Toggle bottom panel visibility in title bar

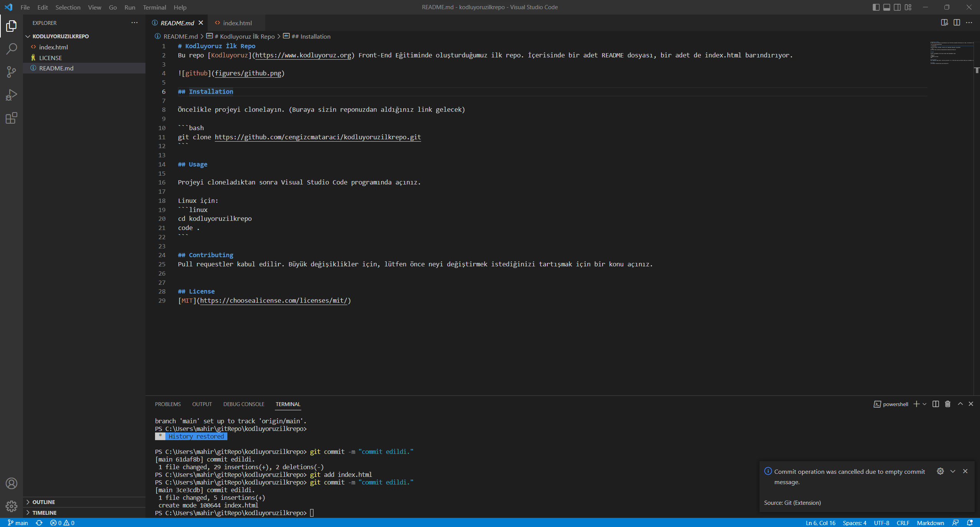pos(887,7)
